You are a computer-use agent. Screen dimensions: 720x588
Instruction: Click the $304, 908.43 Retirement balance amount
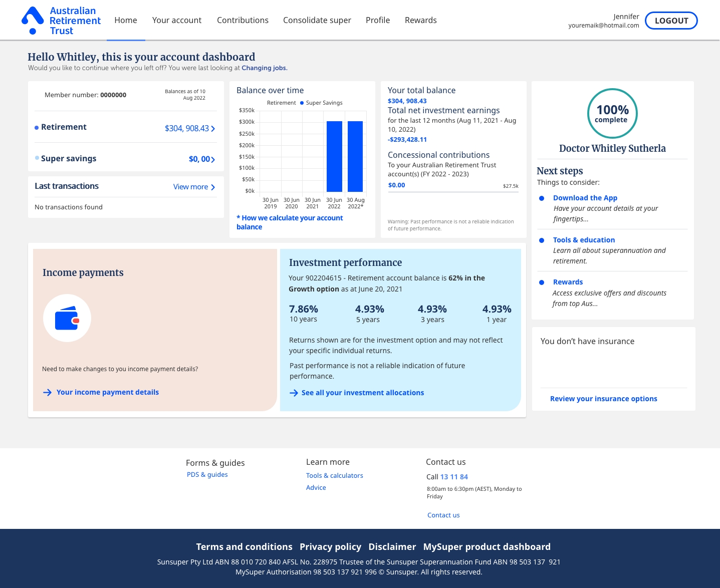coord(187,128)
